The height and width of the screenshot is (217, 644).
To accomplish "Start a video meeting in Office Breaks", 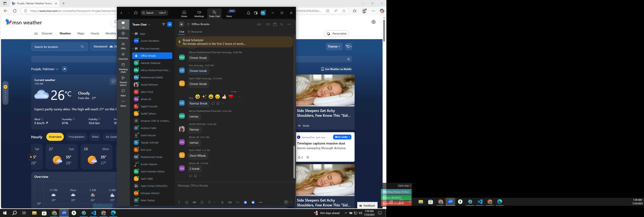I will 268,24.
